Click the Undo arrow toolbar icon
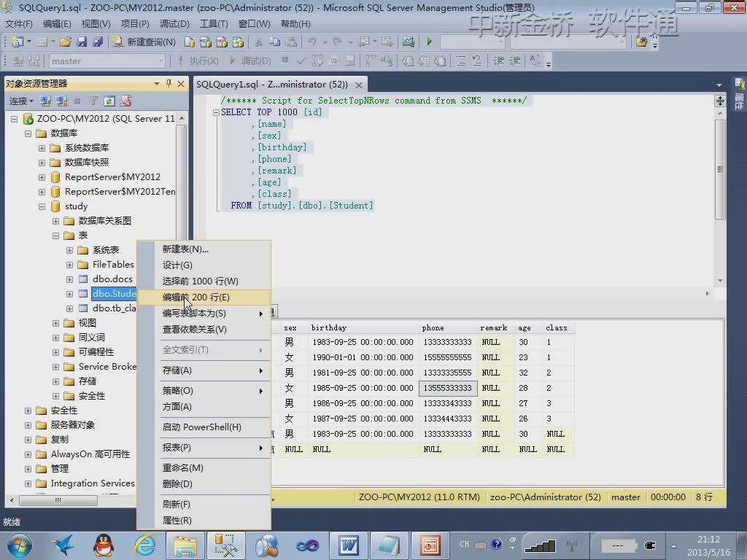The width and height of the screenshot is (747, 560). pos(312,42)
